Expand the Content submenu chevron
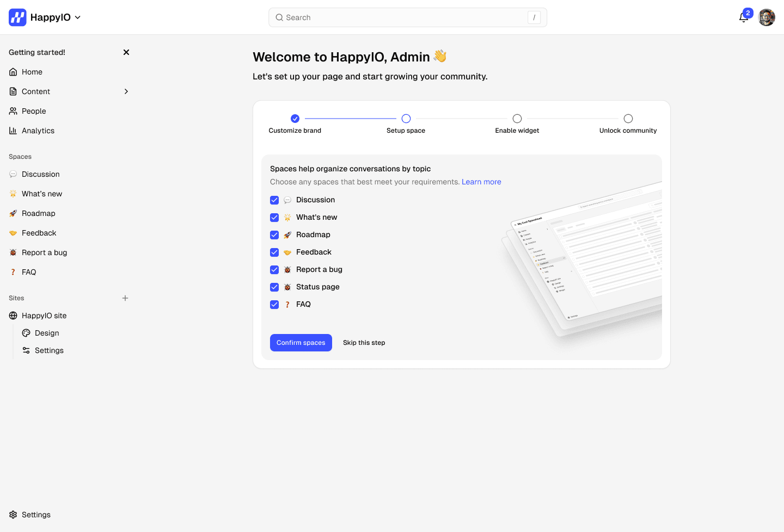 [126, 91]
